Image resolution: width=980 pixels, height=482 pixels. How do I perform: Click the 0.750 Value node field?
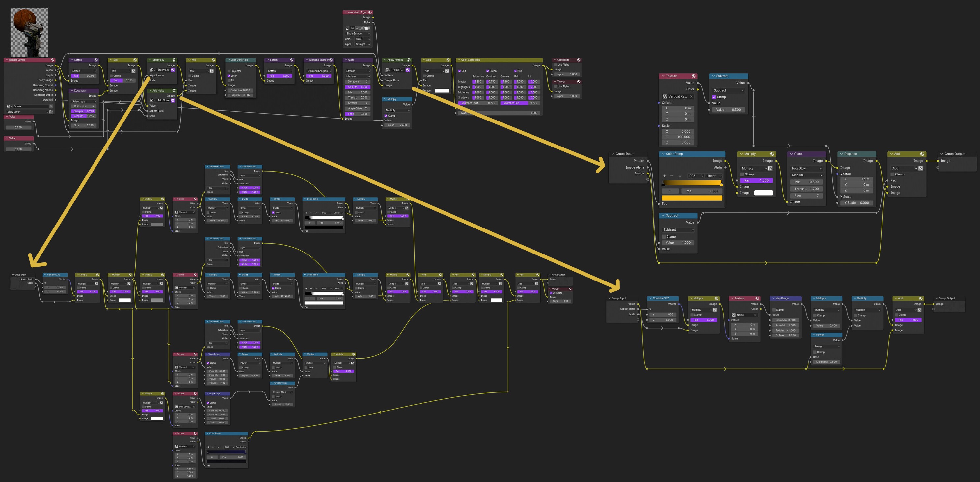pos(18,127)
